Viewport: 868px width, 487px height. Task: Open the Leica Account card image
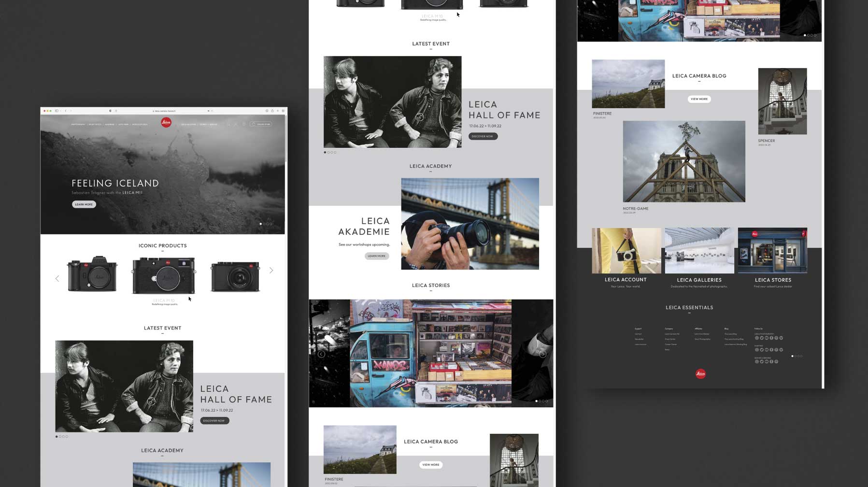pyautogui.click(x=626, y=251)
